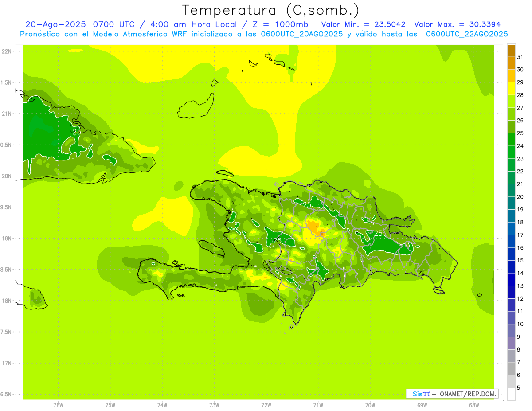The height and width of the screenshot is (411, 532).
Task: Click the "15" value on the color scale
Action: coord(520,260)
